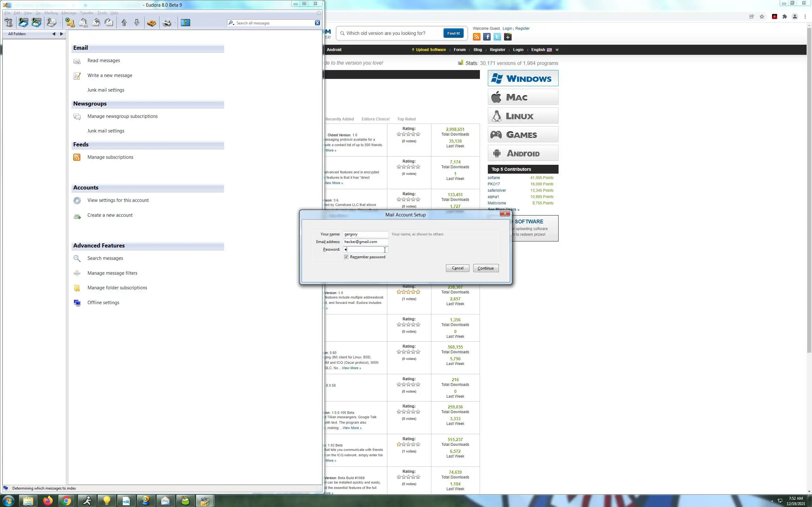Screen dimensions: 812x507
Task: Open the Tools menu
Action: click(102, 13)
